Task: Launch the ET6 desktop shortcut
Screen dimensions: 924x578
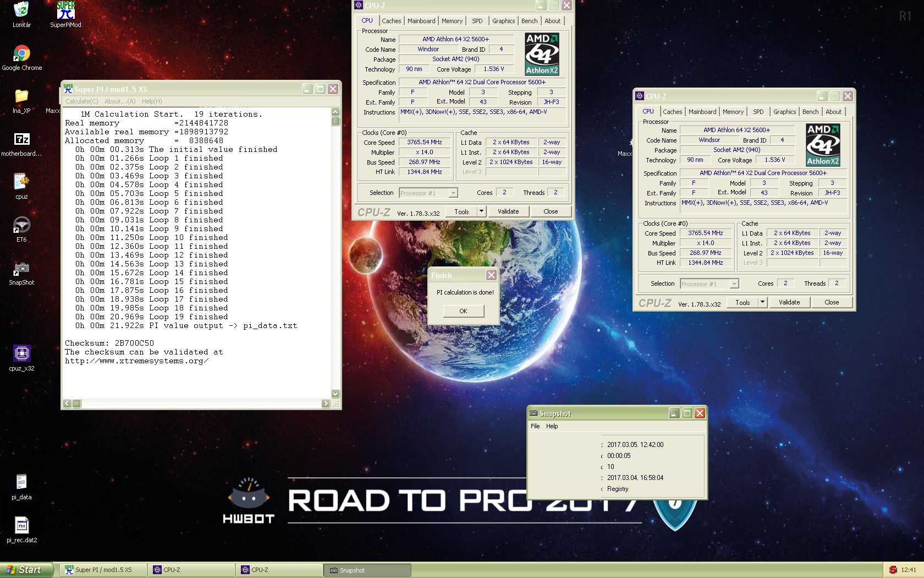Action: (x=21, y=225)
